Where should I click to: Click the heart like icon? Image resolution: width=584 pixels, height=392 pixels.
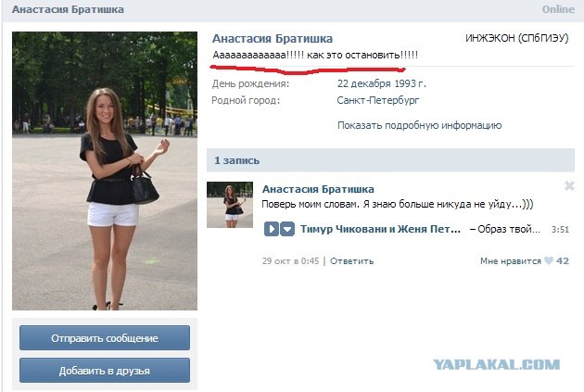pyautogui.click(x=548, y=260)
